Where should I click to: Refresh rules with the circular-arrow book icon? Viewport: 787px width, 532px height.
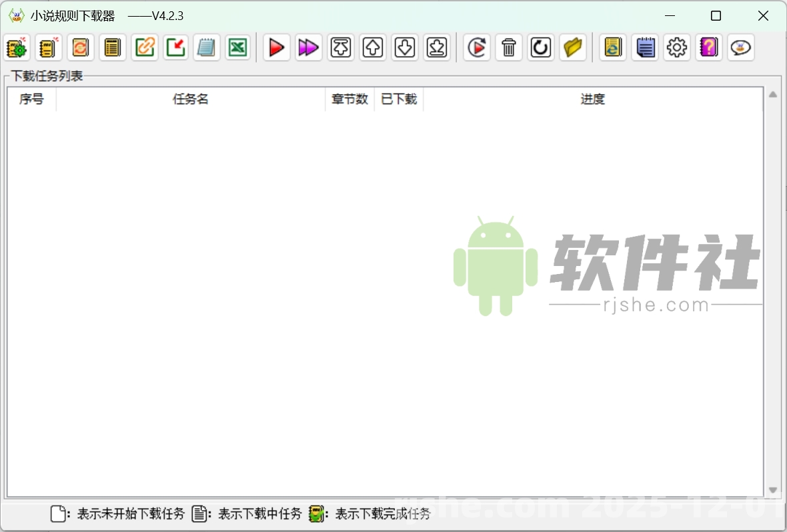point(80,47)
